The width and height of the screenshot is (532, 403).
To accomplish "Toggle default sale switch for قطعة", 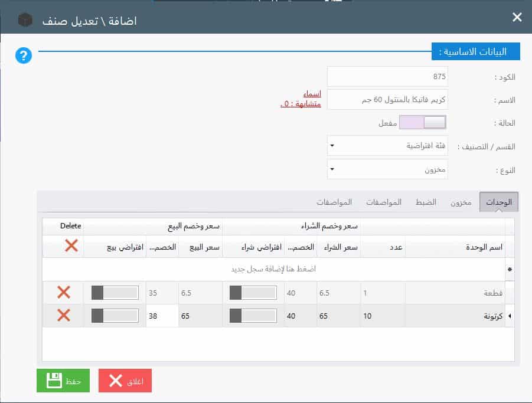I will (115, 293).
